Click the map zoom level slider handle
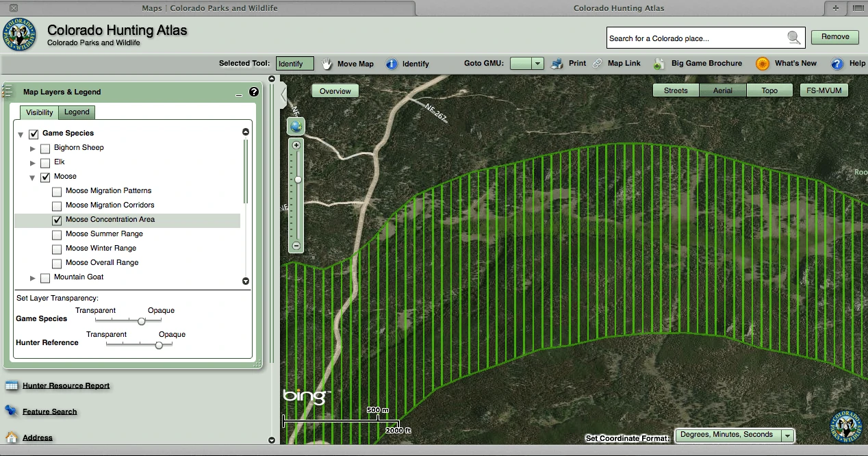 click(298, 179)
